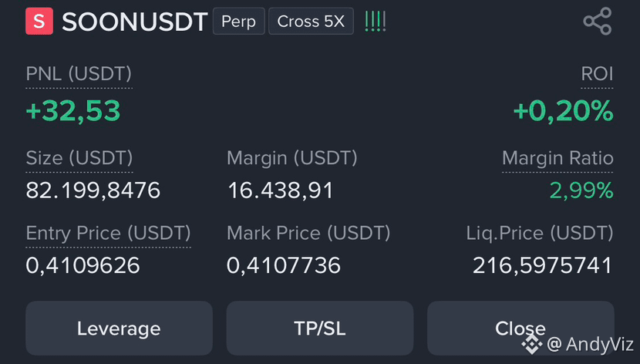The image size is (640, 364).
Task: Show PNL (USDT) explanation label
Action: (79, 74)
